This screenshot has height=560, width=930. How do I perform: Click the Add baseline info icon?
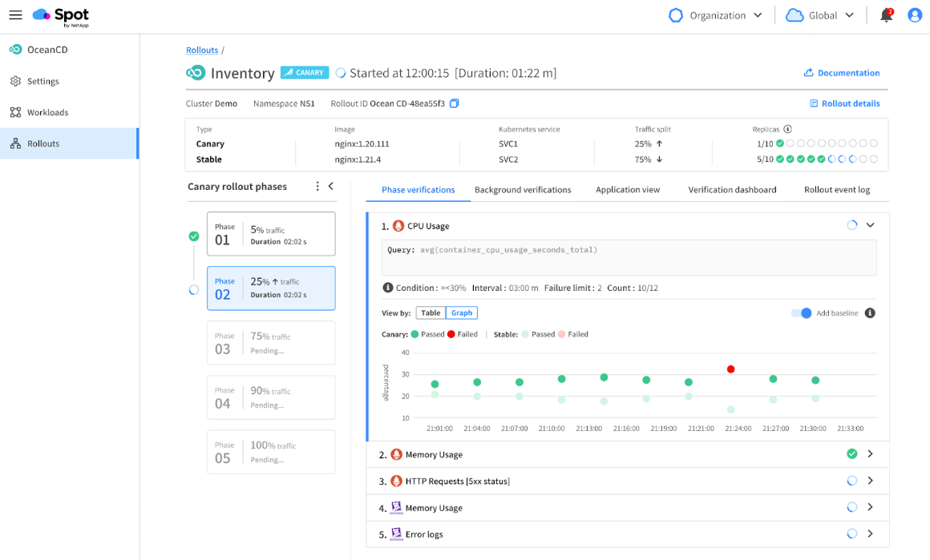[x=870, y=313]
